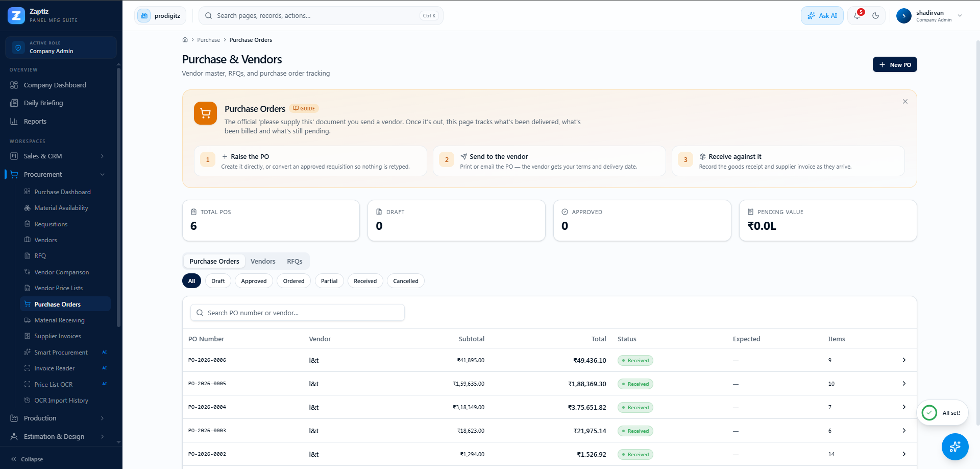Close the Purchase Orders guide banner

pyautogui.click(x=905, y=102)
